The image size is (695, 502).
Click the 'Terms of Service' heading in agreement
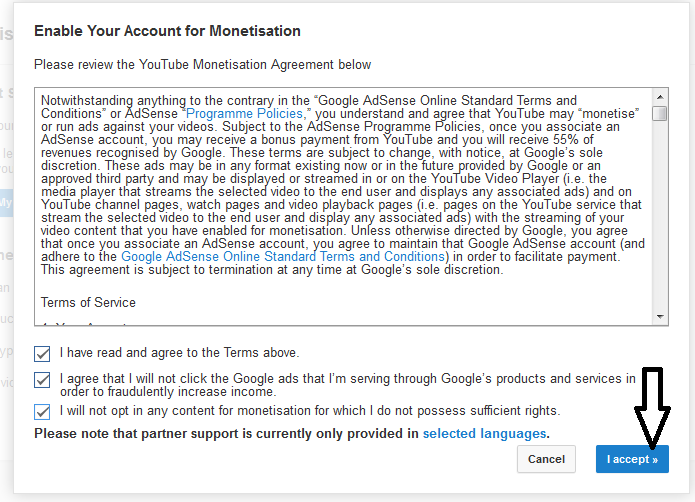click(x=88, y=302)
